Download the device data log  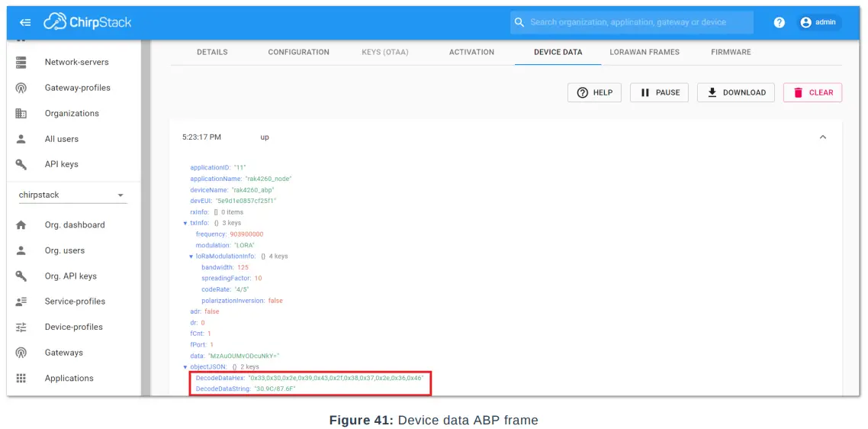point(737,92)
